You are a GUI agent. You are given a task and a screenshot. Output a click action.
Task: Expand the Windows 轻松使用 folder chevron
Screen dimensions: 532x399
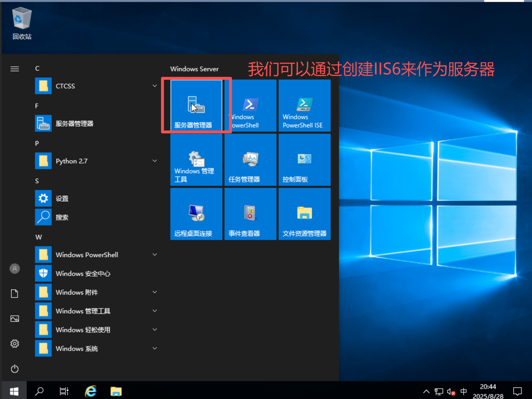pyautogui.click(x=155, y=330)
